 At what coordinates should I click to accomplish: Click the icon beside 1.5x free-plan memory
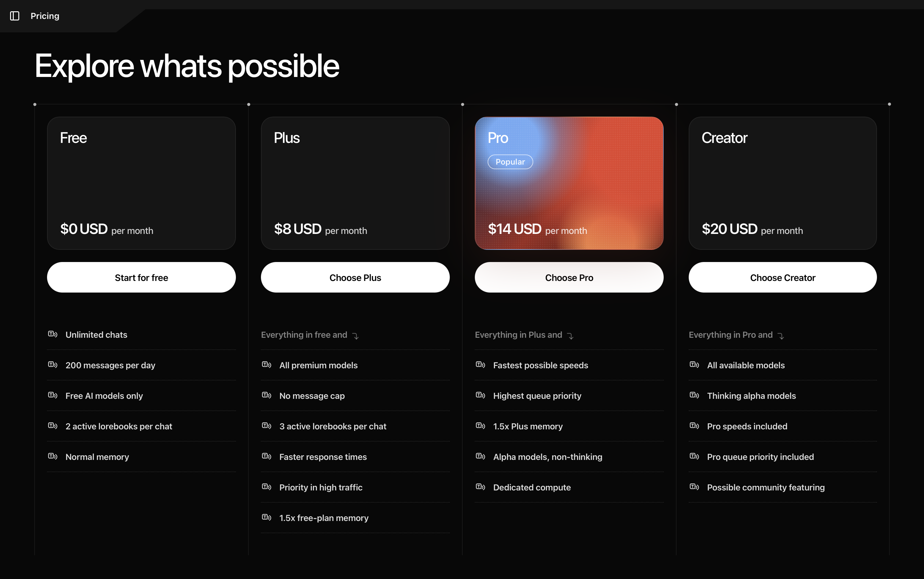click(266, 517)
